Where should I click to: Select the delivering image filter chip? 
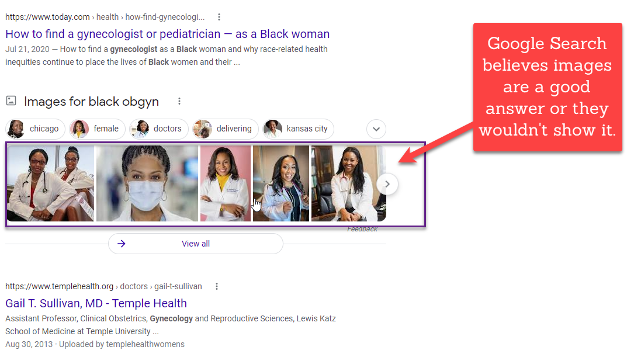(226, 129)
